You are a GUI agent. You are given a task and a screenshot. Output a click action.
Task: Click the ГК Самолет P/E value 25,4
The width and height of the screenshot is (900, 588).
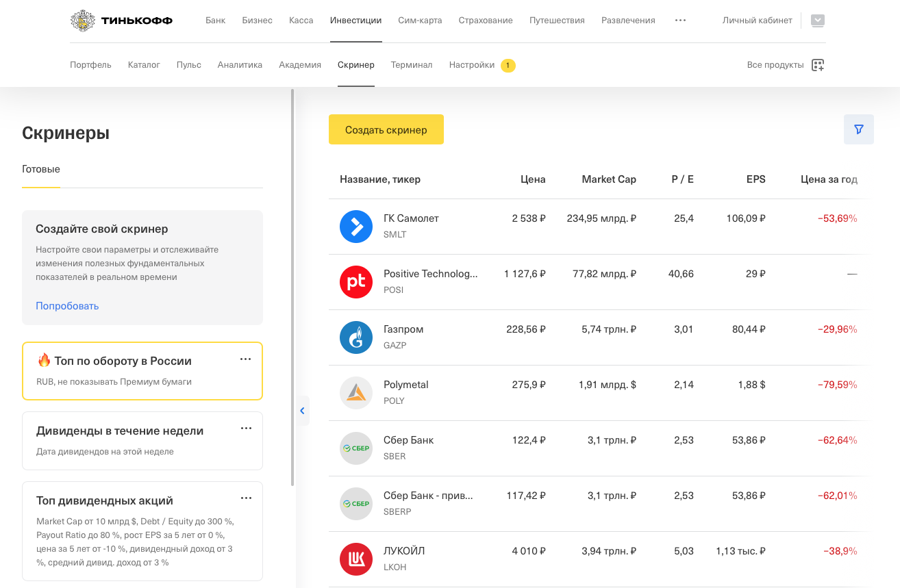684,218
